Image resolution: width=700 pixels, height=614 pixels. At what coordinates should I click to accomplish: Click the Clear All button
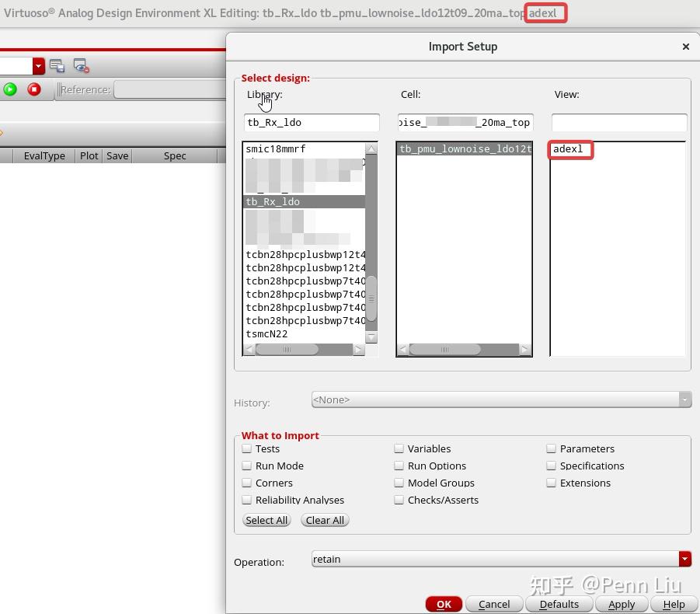[325, 520]
